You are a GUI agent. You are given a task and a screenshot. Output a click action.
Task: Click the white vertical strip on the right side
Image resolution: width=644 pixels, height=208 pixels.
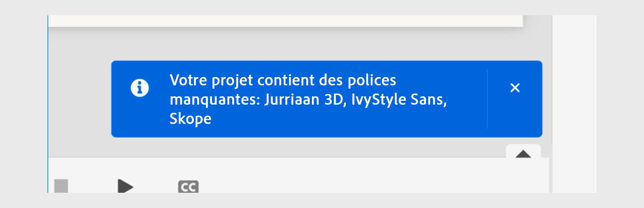574,100
